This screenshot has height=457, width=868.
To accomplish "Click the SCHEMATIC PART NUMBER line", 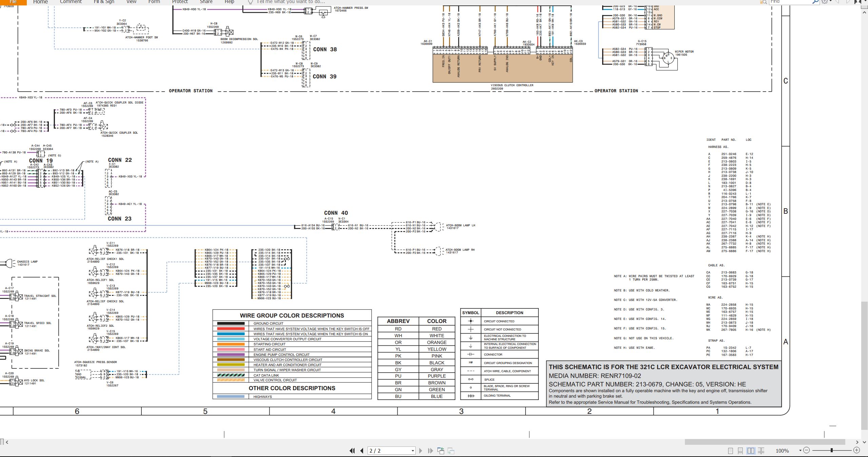I will [x=647, y=384].
